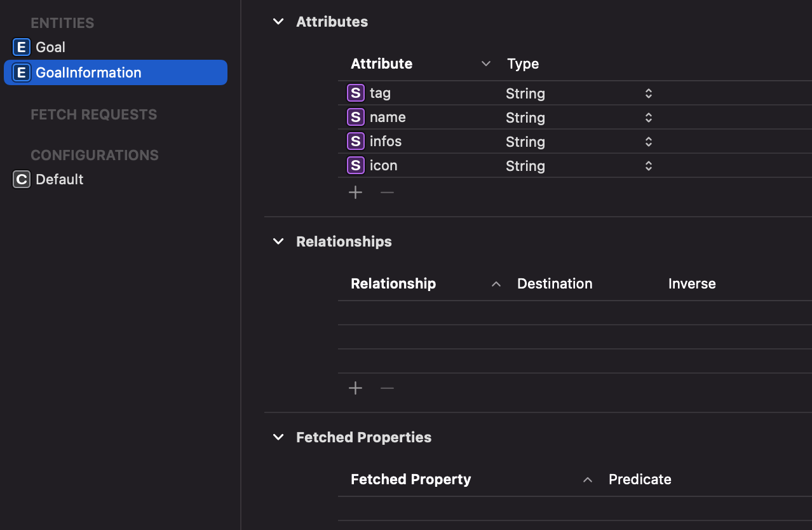The image size is (812, 530).
Task: Collapse the Attributes section
Action: pos(278,22)
